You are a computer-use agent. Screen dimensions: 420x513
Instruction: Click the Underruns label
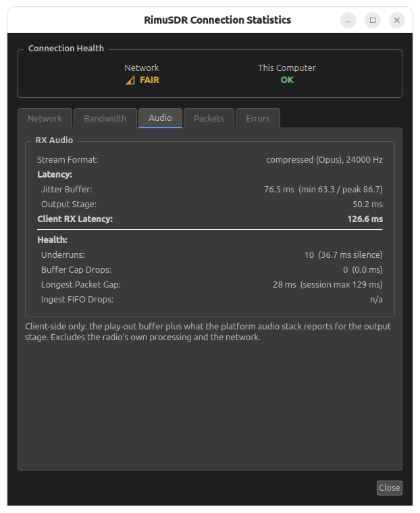click(63, 255)
